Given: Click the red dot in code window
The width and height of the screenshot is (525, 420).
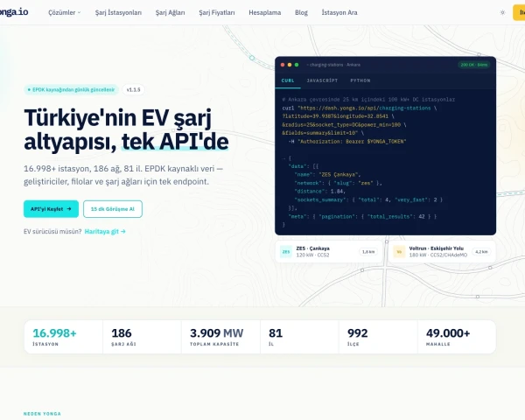Looking at the screenshot, I should point(283,65).
